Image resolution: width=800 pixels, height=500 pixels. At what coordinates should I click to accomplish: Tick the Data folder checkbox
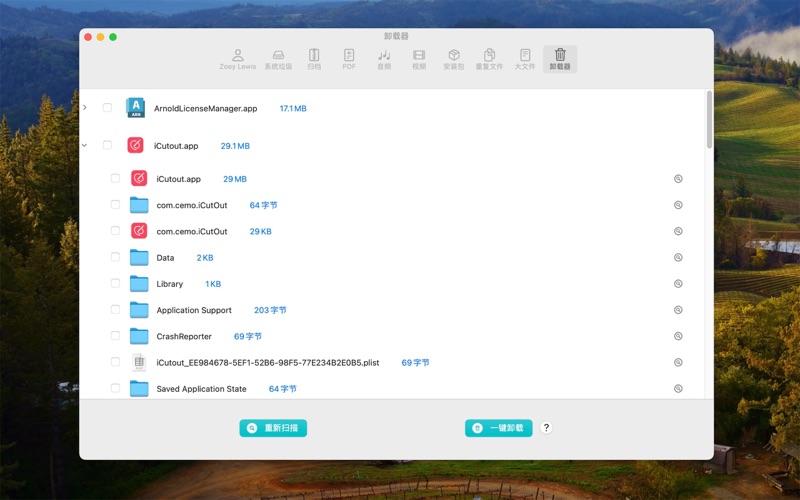click(x=115, y=257)
